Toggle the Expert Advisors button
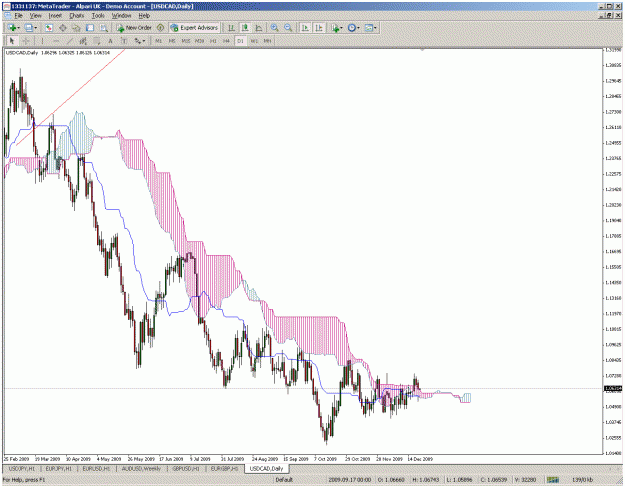Viewport: 625px width, 486px height. (x=194, y=28)
